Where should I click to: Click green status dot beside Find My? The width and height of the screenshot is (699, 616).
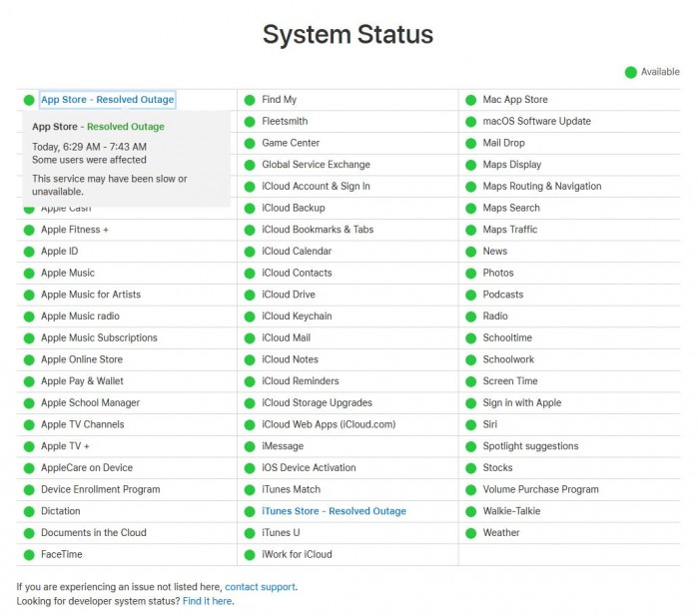(x=250, y=100)
